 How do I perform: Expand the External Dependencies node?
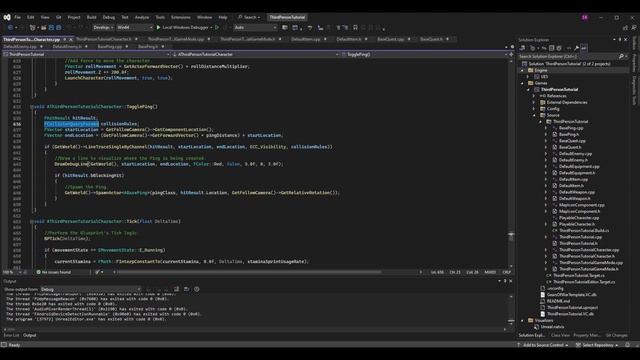tap(534, 102)
